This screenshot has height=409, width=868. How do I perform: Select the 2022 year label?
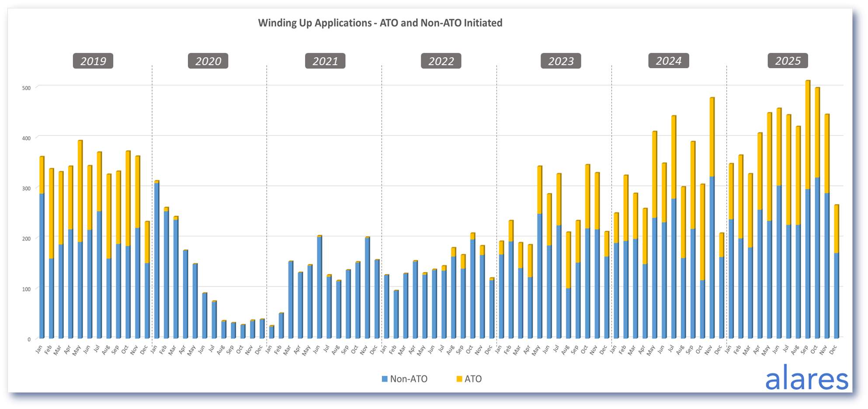click(x=441, y=61)
